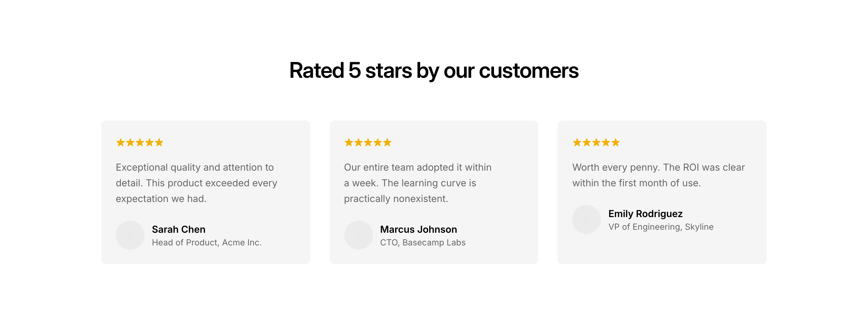The width and height of the screenshot is (868, 322).
Task: Click "Head of Product, Acme Inc." subtitle
Action: [x=206, y=242]
